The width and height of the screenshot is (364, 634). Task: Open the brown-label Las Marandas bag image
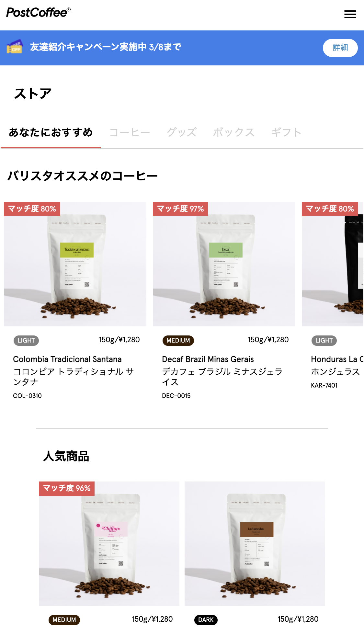click(255, 544)
